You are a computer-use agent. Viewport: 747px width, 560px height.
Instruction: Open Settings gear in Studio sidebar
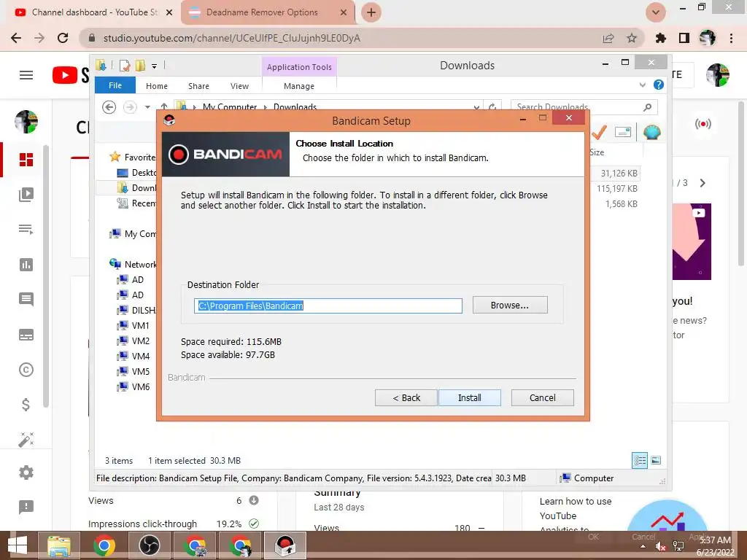26,472
